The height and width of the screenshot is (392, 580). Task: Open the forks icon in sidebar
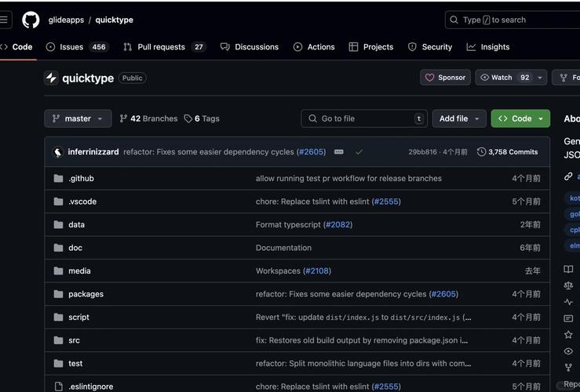pos(568,368)
